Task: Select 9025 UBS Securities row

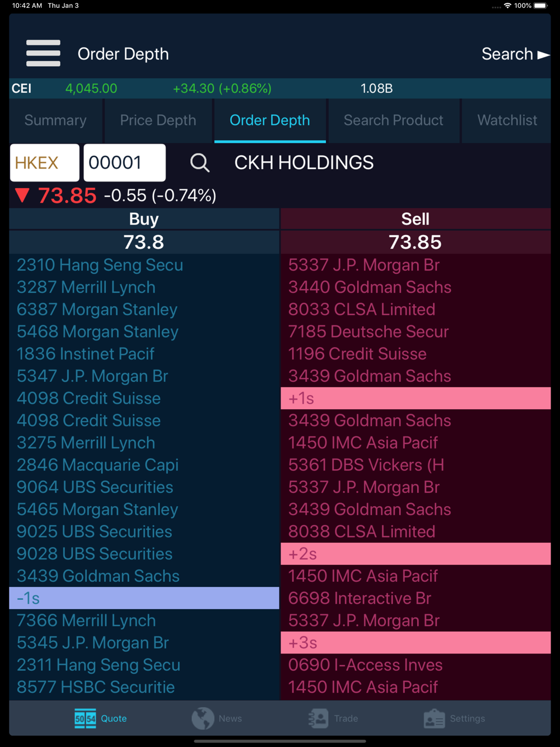Action: click(144, 531)
